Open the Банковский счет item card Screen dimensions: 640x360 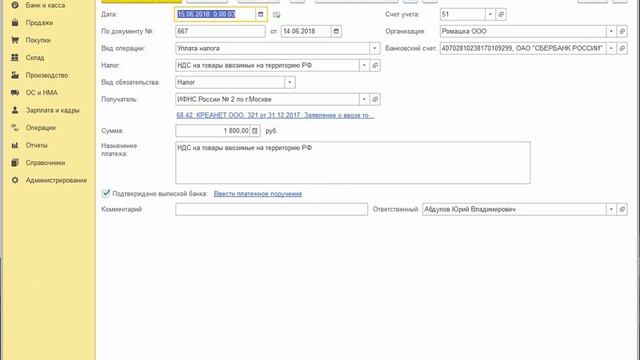point(622,49)
